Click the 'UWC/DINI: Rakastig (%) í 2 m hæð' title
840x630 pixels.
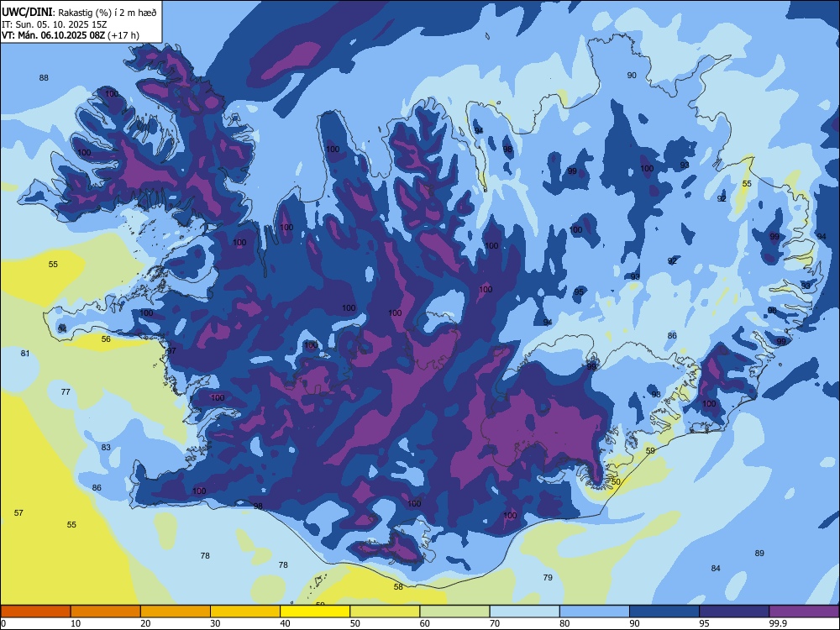[x=79, y=13]
